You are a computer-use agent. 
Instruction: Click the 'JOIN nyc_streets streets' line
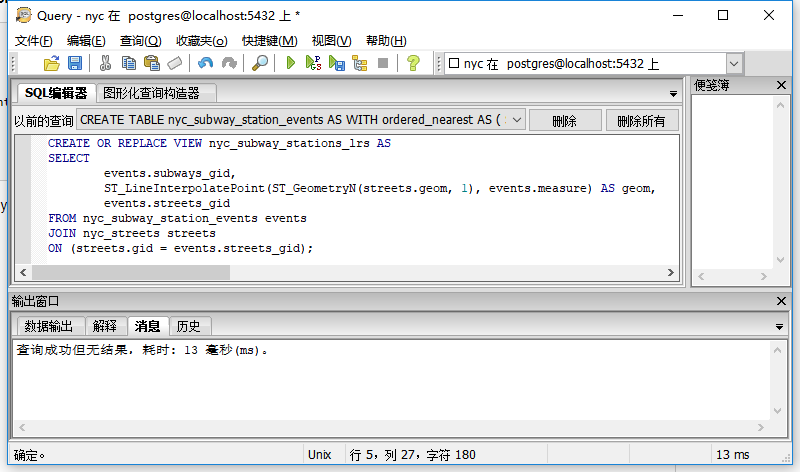(132, 233)
